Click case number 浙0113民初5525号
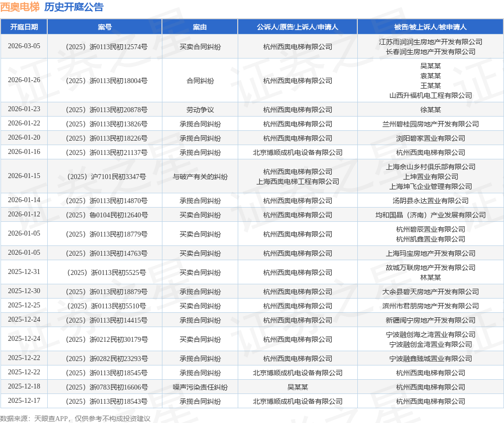Viewport: 504px width, 423px height. (x=106, y=272)
